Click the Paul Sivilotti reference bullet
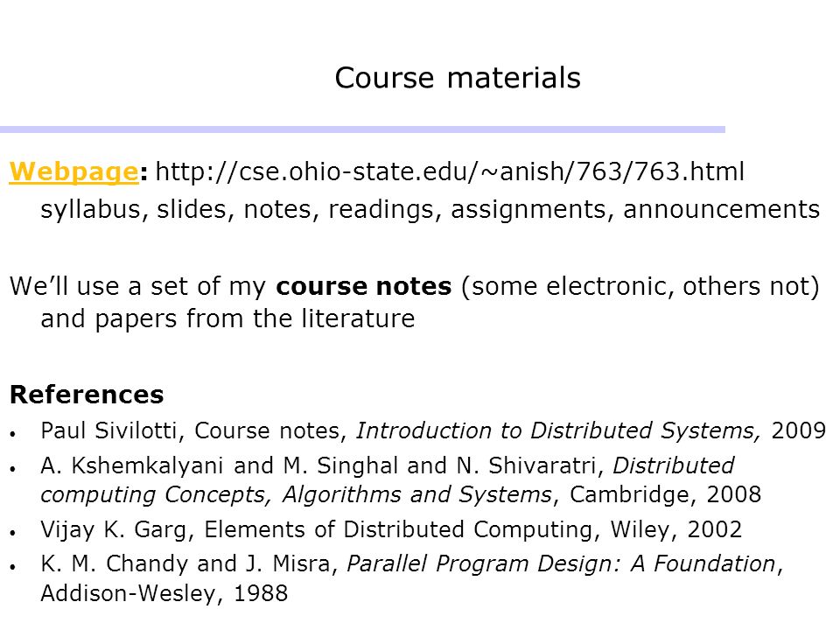 [x=433, y=430]
